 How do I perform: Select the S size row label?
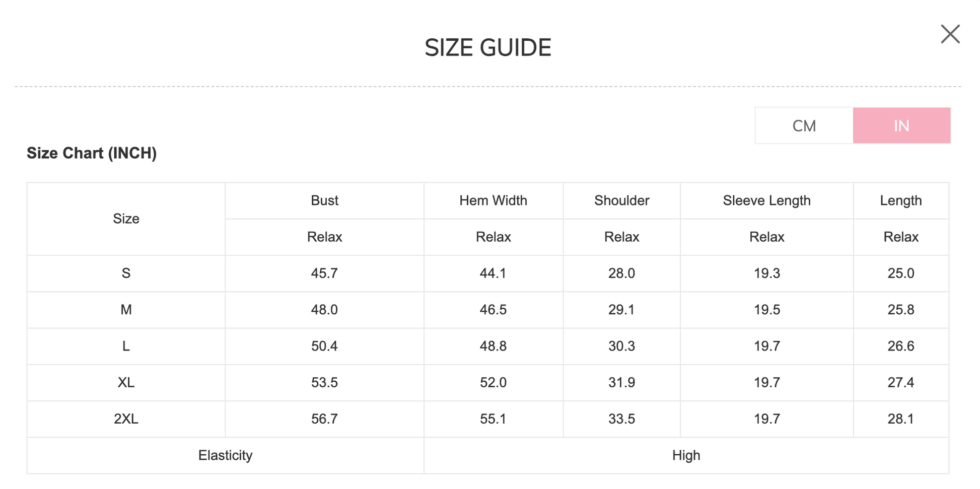(126, 273)
